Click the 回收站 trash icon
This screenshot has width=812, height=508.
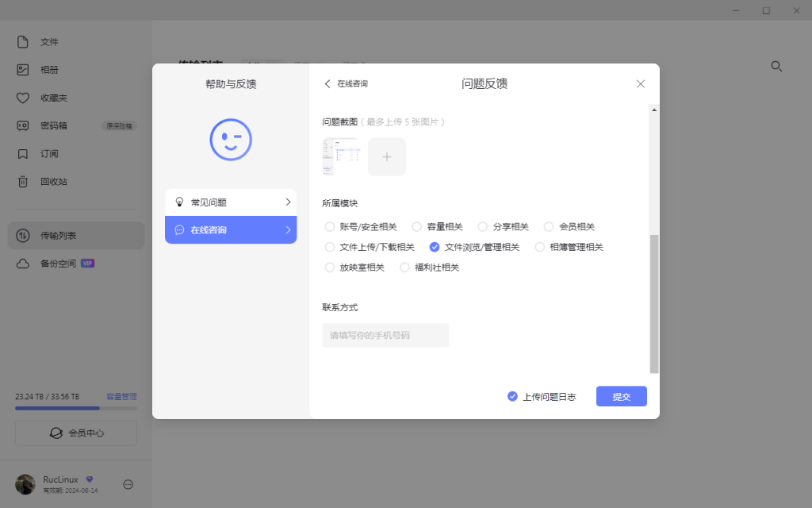point(23,182)
